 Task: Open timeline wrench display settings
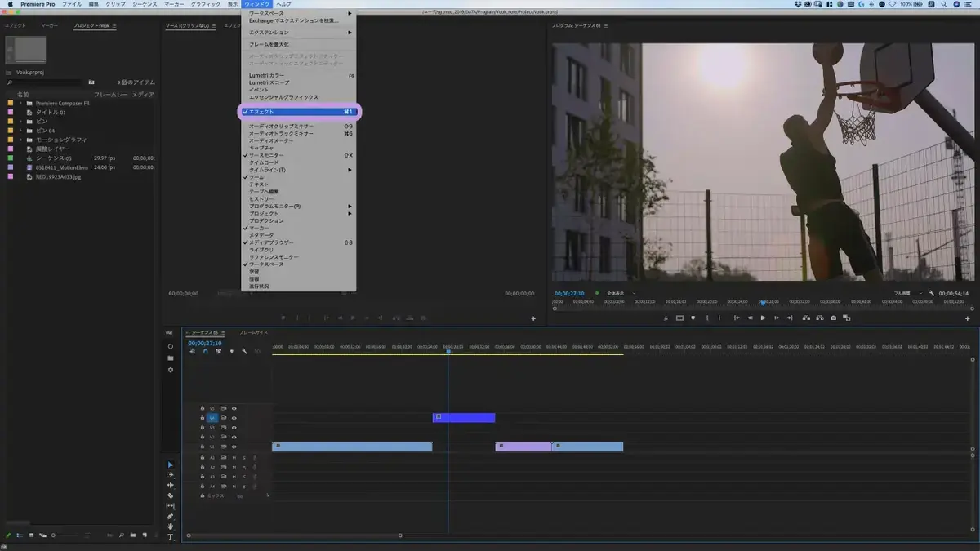point(244,352)
